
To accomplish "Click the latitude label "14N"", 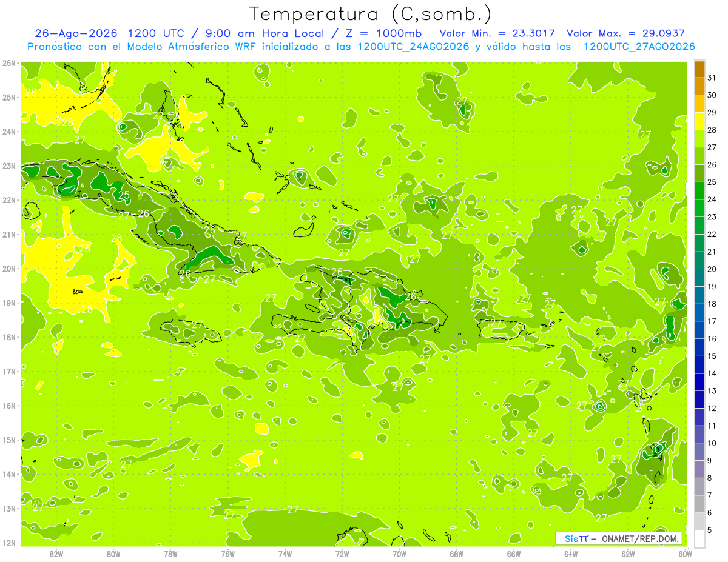I will 8,474.
